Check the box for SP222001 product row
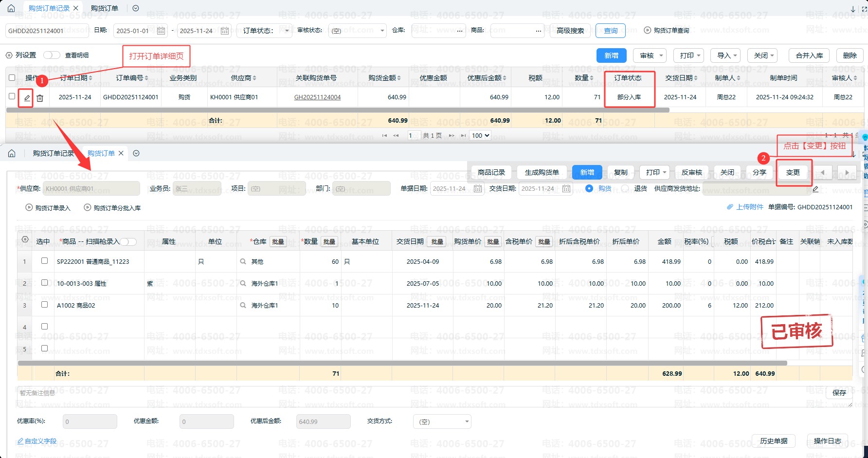868x458 pixels. pyautogui.click(x=44, y=261)
